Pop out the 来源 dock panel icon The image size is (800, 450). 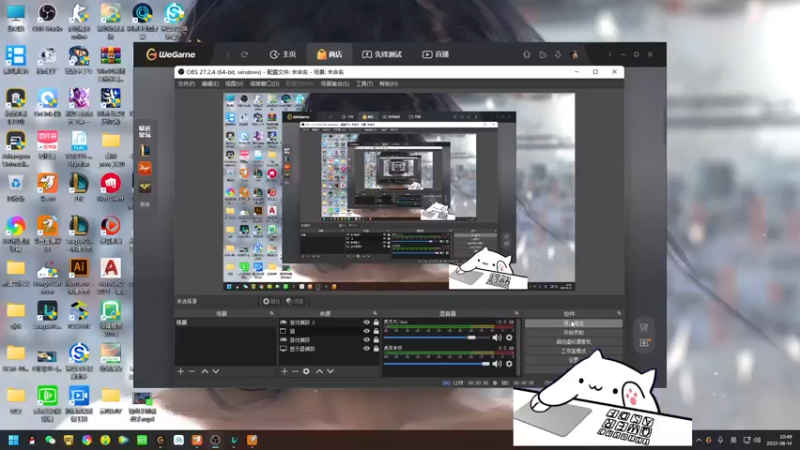point(375,313)
